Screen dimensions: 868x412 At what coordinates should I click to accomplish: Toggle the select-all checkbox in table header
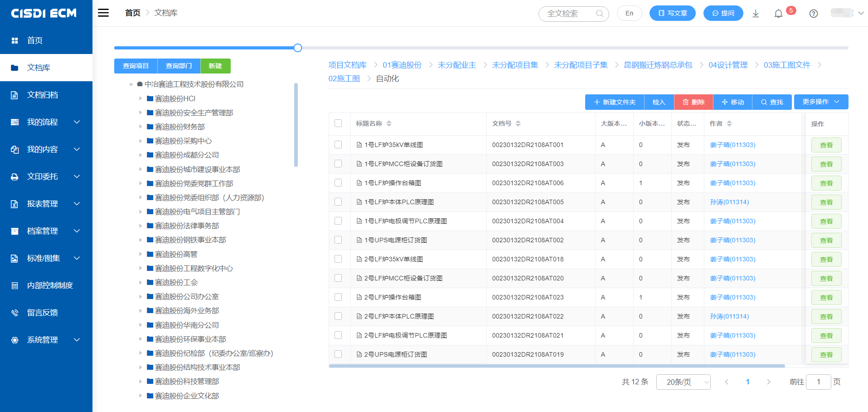coord(338,123)
